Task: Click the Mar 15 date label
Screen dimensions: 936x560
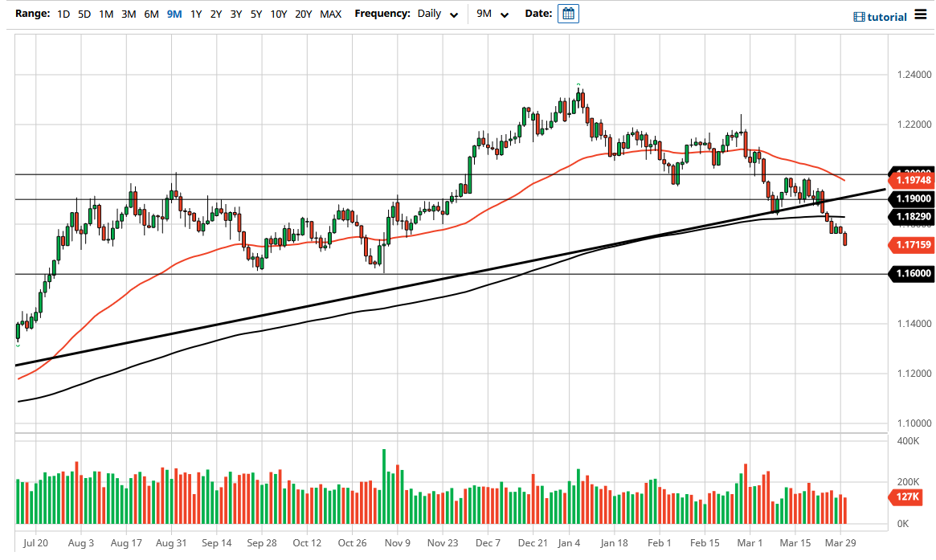Action: point(795,542)
